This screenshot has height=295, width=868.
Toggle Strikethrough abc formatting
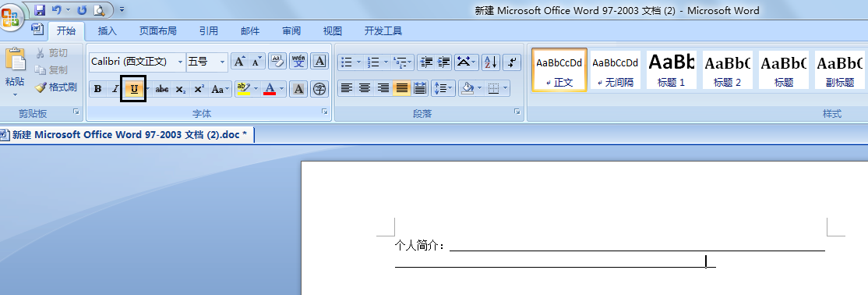pyautogui.click(x=161, y=89)
